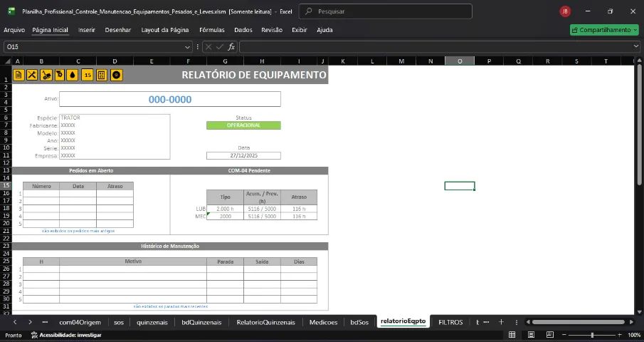This screenshot has width=644, height=342.
Task: Click the Pesquisar search field
Action: coord(385,11)
